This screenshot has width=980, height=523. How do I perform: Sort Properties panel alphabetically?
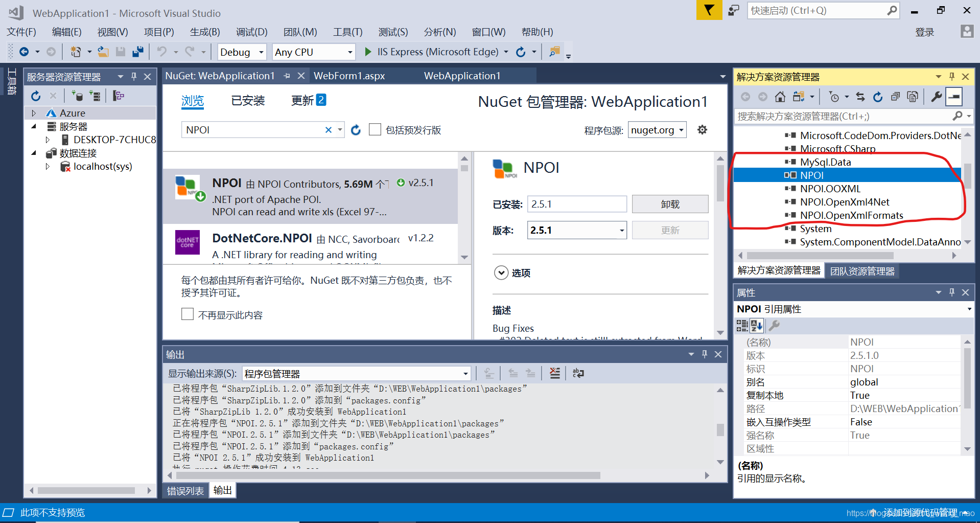757,325
